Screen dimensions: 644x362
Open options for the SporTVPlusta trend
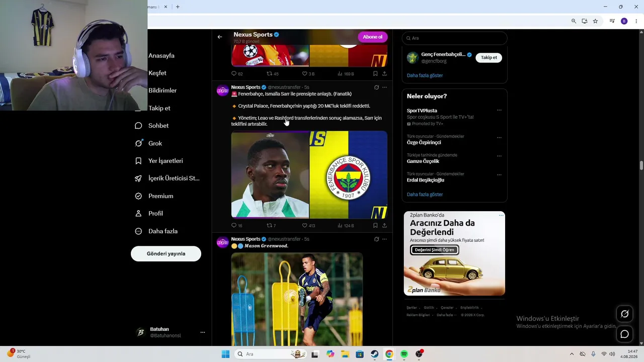coord(499,110)
